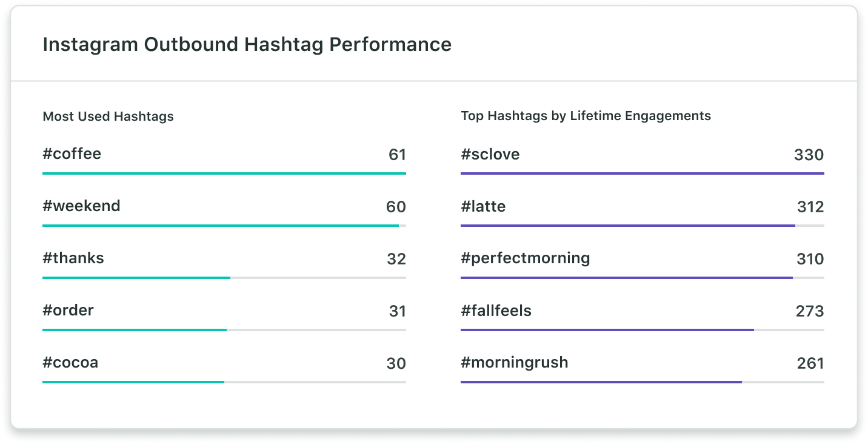Click the 261 count beside #morningrush
Image resolution: width=868 pixels, height=444 pixels.
[x=810, y=363]
